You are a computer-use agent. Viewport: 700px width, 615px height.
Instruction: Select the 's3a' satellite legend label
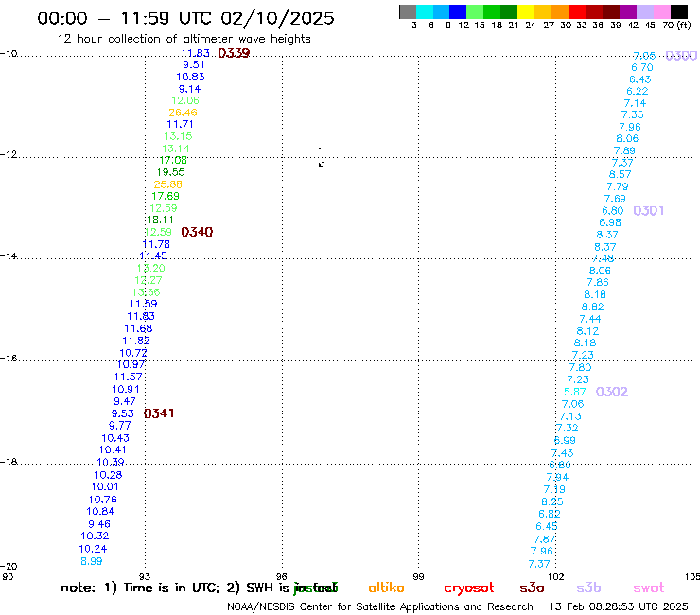click(532, 588)
